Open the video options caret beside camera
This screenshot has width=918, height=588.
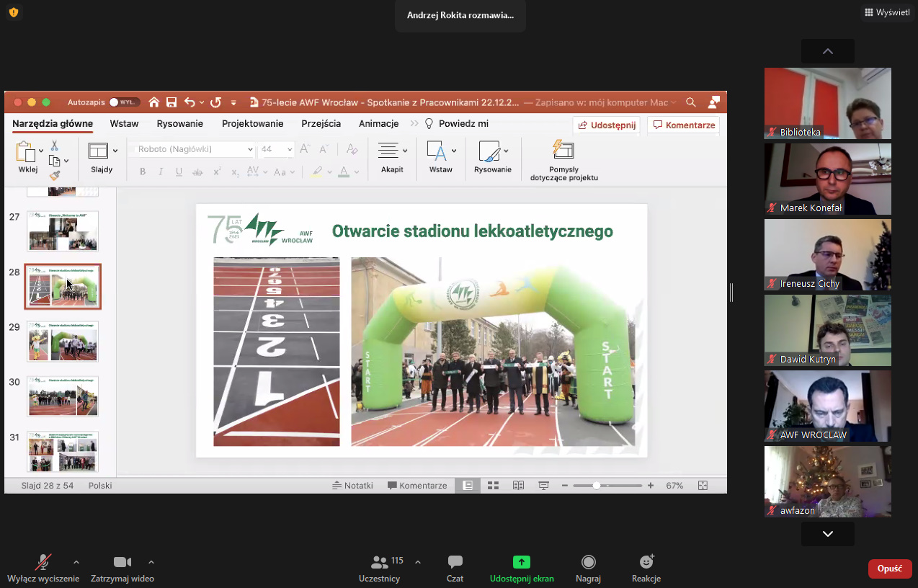[151, 562]
